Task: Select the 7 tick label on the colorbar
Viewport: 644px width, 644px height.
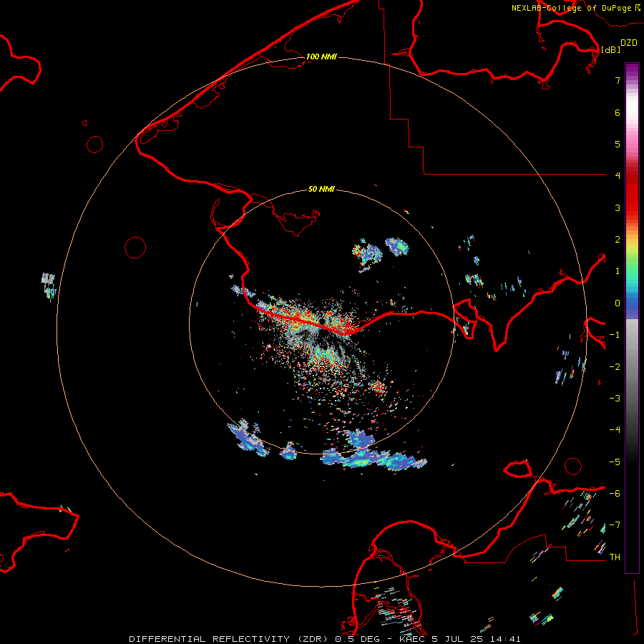Action: [x=618, y=80]
